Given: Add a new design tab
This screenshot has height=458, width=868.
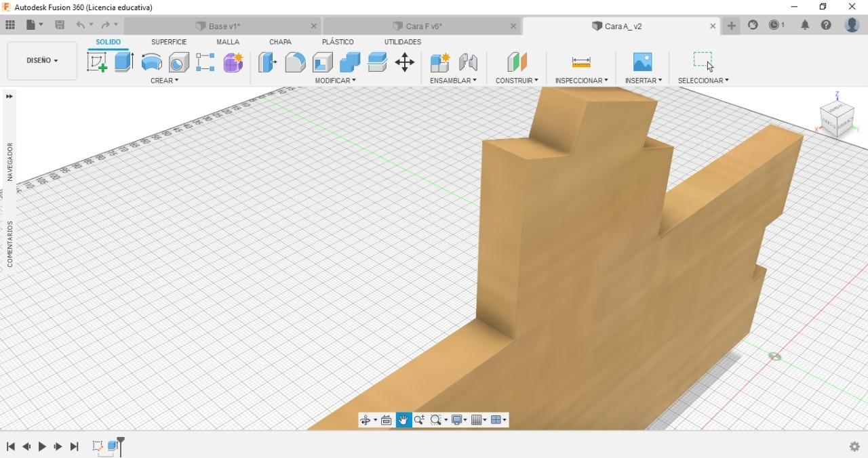Looking at the screenshot, I should point(732,26).
